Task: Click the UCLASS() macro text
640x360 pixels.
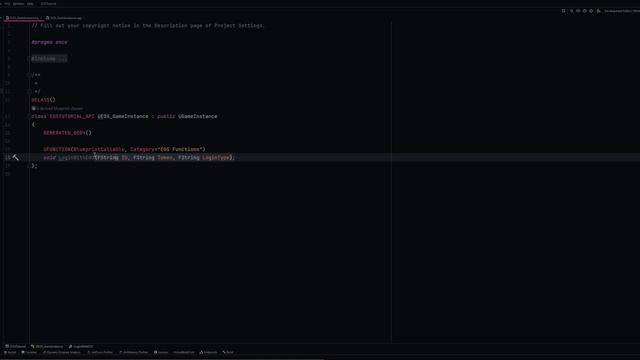Action: pyautogui.click(x=43, y=100)
